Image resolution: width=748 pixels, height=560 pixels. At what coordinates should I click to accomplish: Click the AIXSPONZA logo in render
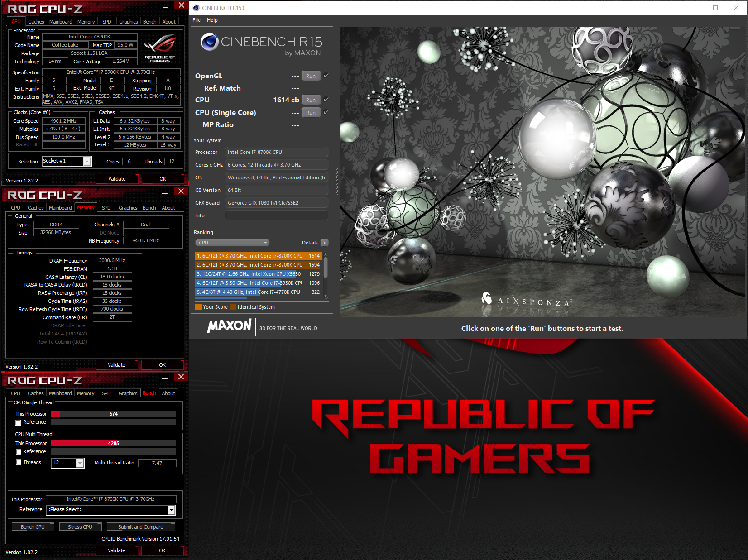pos(527,300)
